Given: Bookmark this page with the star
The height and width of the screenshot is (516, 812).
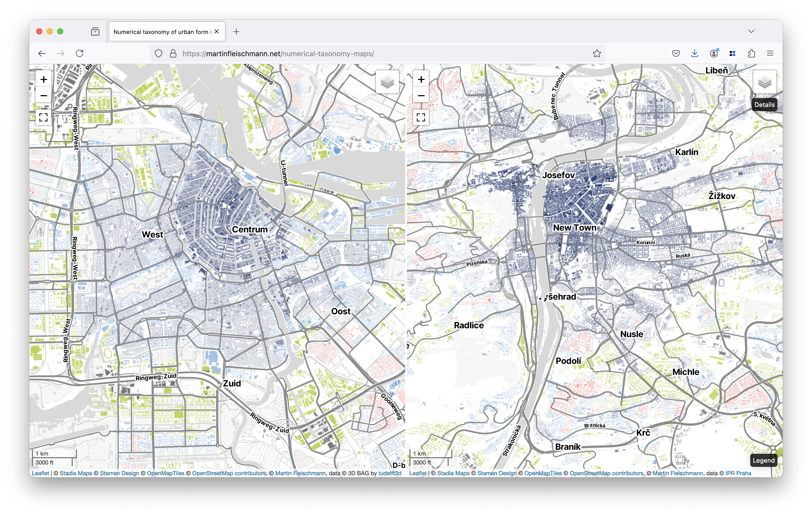Looking at the screenshot, I should click(x=596, y=54).
